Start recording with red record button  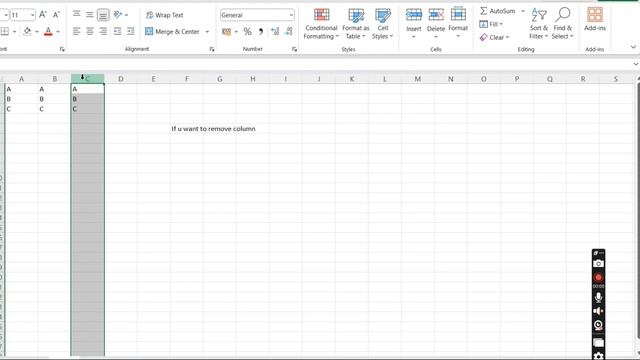[598, 278]
